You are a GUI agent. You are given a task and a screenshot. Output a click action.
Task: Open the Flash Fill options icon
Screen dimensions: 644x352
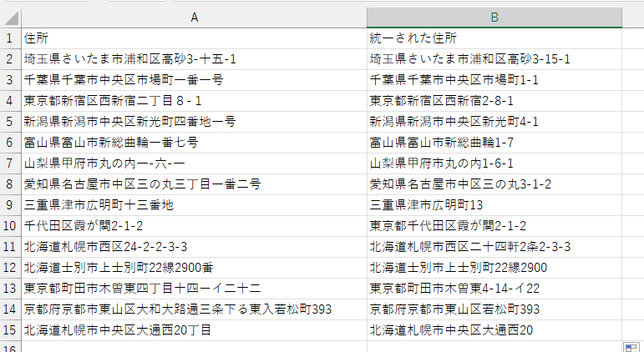pos(630,346)
